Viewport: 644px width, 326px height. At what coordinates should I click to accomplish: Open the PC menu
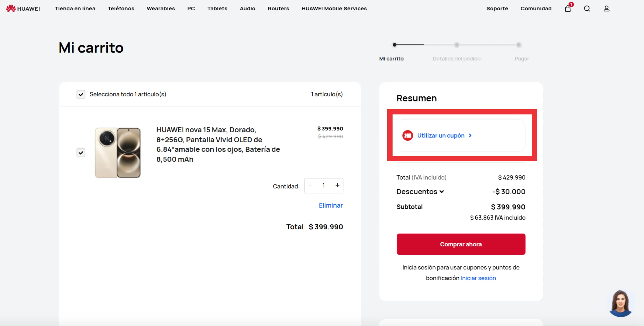click(x=191, y=8)
